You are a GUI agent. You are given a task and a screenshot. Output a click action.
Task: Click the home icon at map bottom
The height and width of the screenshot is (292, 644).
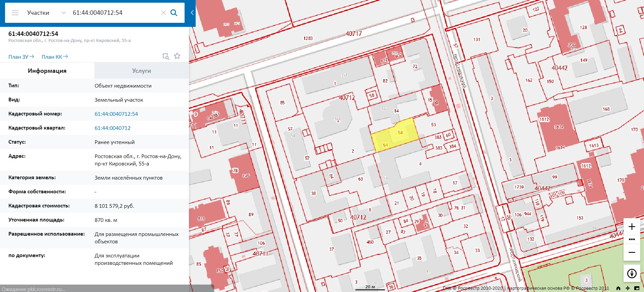618,288
